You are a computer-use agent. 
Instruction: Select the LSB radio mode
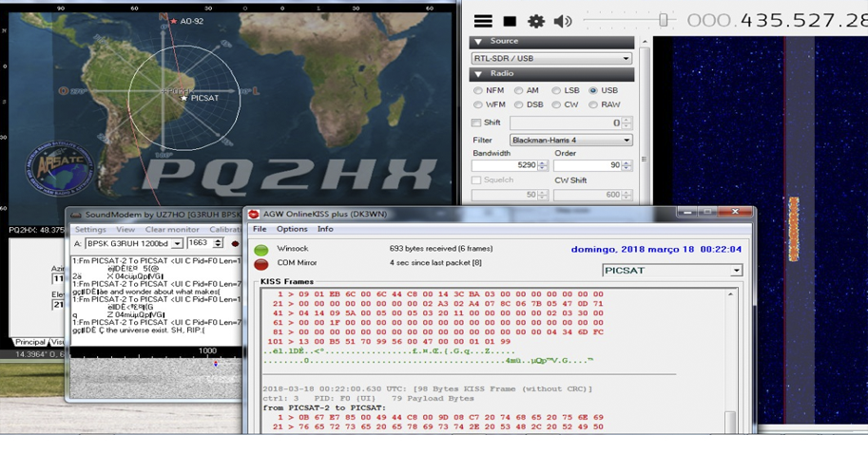556,91
